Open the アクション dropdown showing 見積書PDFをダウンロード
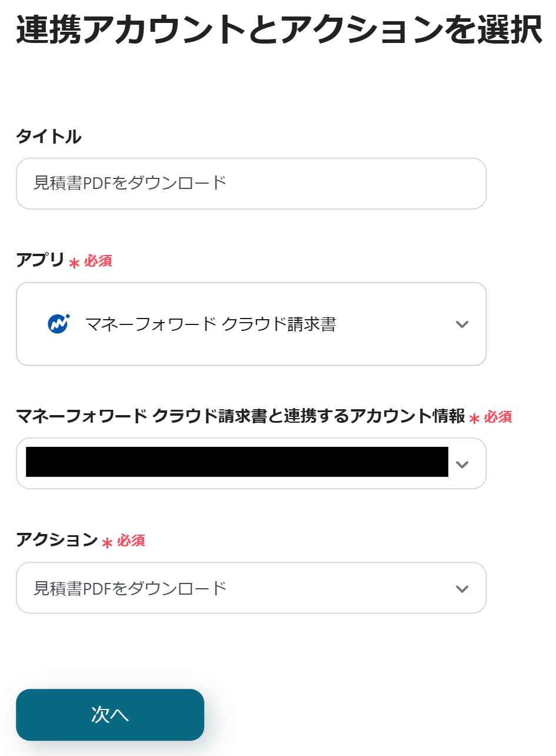Image resolution: width=556 pixels, height=756 pixels. 251,588
